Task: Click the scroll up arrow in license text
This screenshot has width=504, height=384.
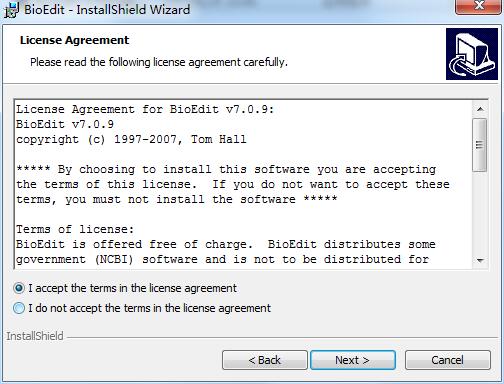Action: coord(480,109)
